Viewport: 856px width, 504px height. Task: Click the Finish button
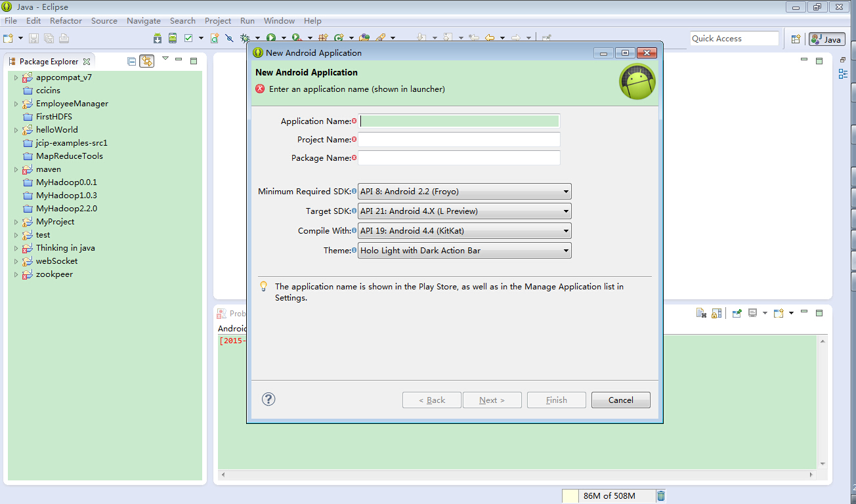(x=557, y=400)
